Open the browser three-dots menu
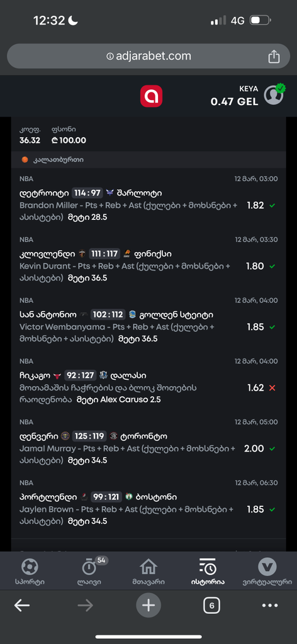The width and height of the screenshot is (297, 644). (270, 606)
